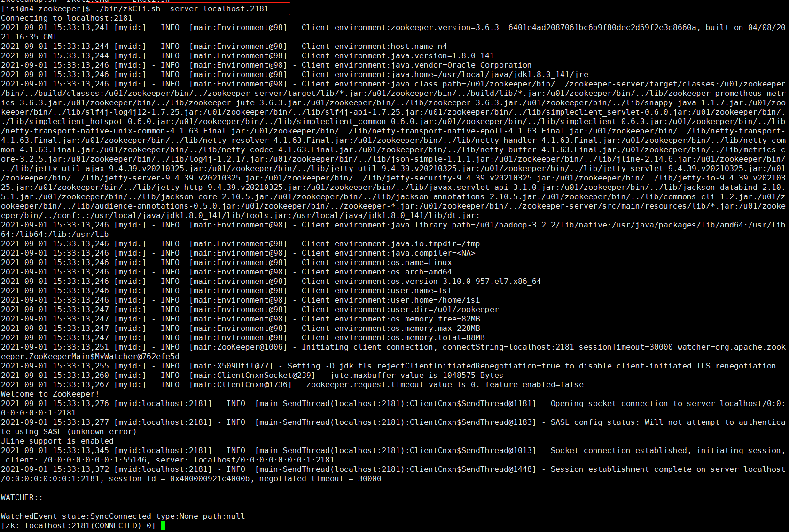Click the '[main:ClientCnxnSocket@239]' logger tag
The width and height of the screenshot is (789, 532).
[x=252, y=375]
